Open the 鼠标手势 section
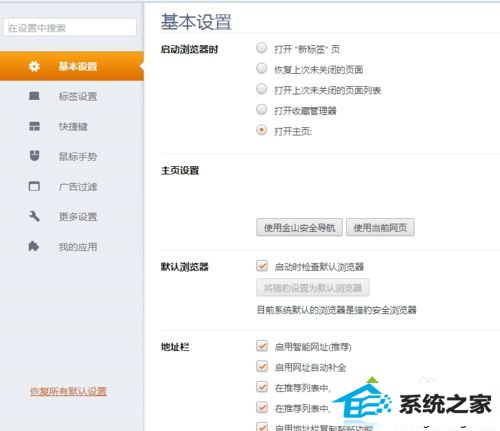 click(72, 156)
